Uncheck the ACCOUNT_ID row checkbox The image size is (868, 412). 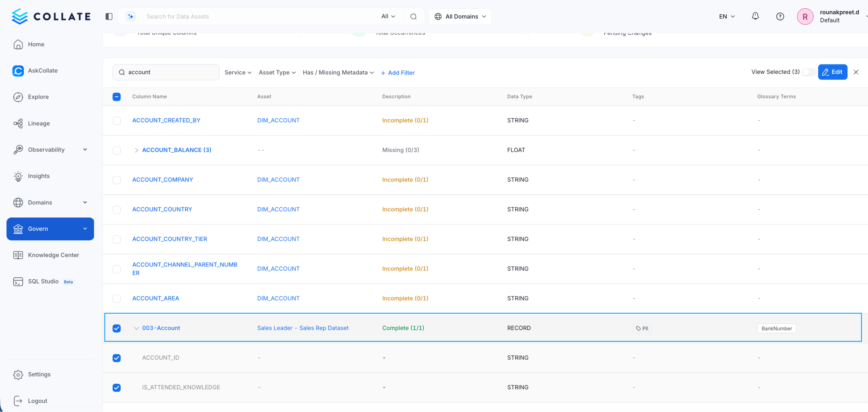click(x=116, y=358)
